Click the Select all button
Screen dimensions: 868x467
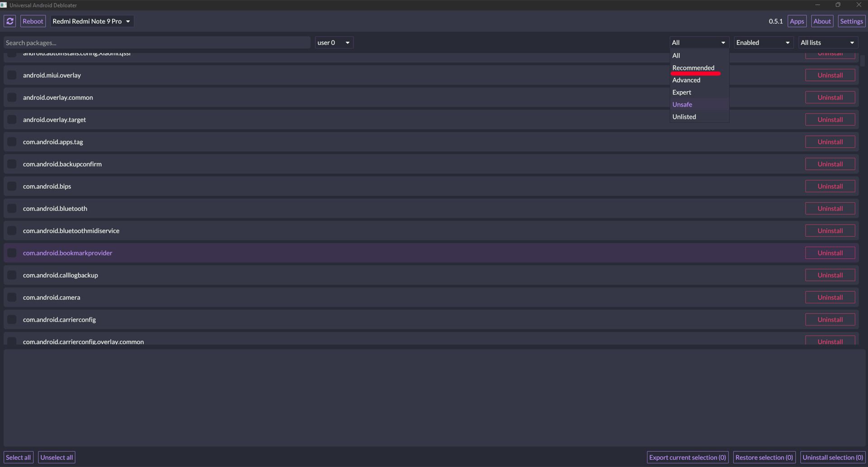point(18,457)
